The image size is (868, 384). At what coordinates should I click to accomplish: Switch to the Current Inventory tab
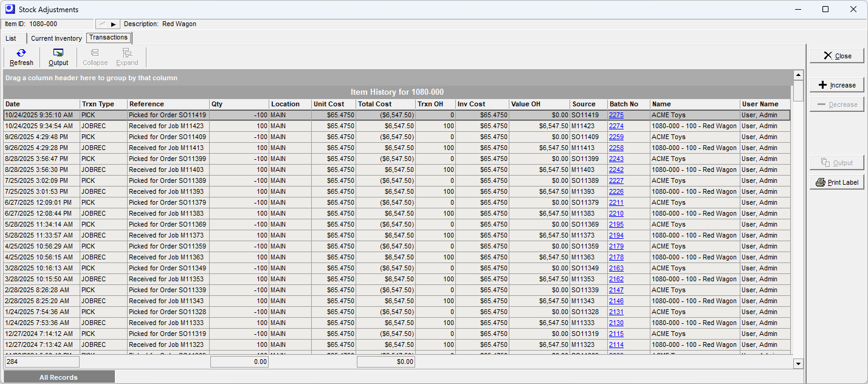[56, 38]
